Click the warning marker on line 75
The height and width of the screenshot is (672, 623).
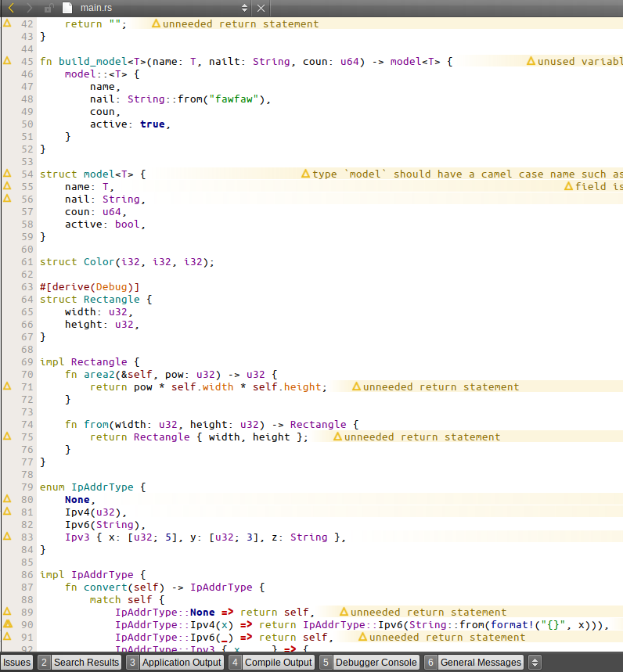(x=7, y=437)
